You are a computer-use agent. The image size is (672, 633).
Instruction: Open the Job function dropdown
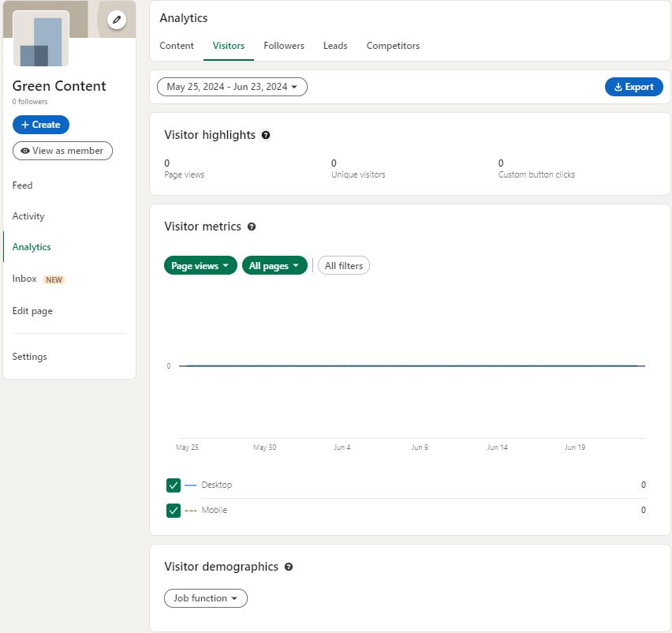click(x=205, y=598)
